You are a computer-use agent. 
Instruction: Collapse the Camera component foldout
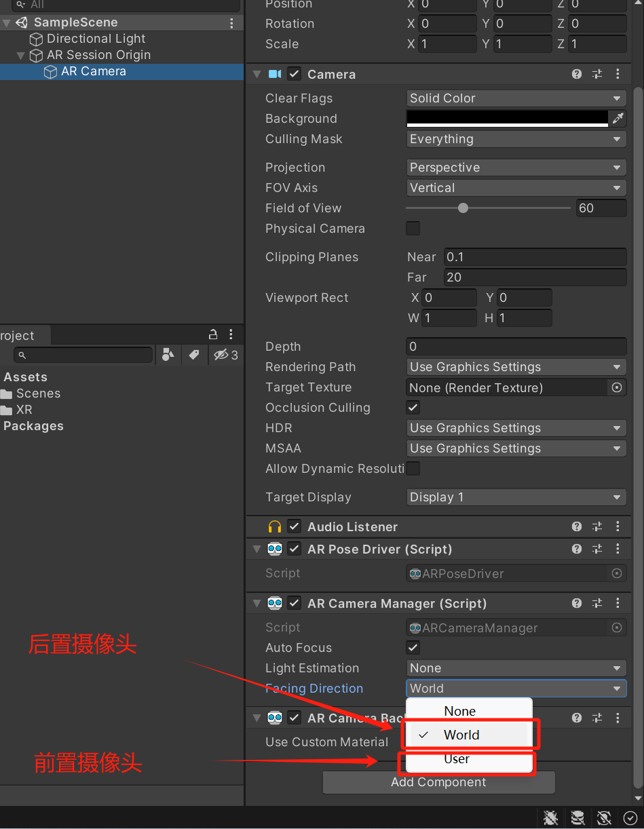[257, 74]
